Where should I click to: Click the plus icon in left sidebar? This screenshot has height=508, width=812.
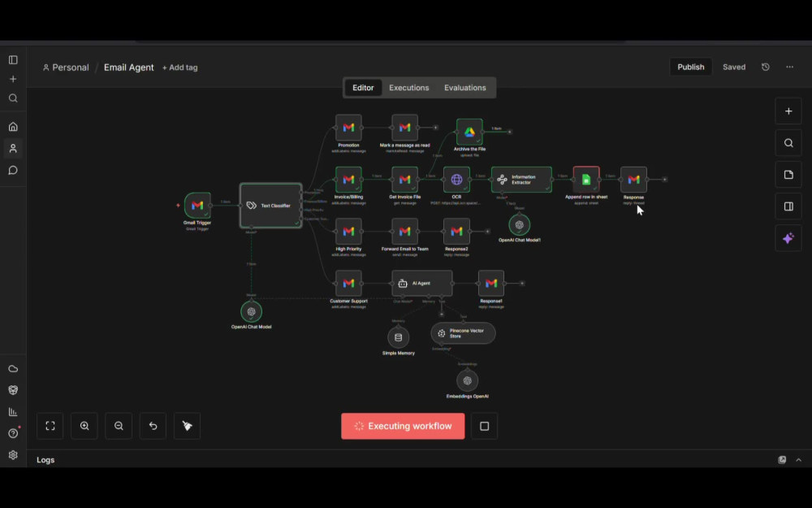[x=13, y=80]
